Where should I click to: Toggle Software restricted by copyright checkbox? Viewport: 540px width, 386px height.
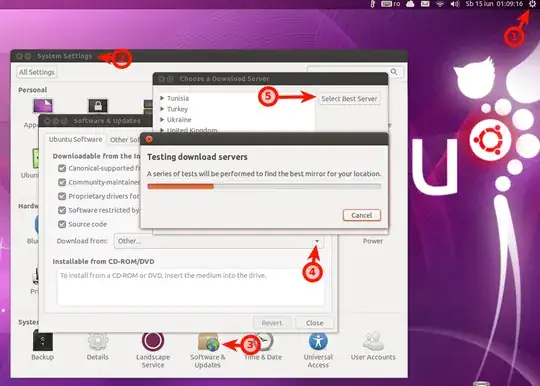62,210
